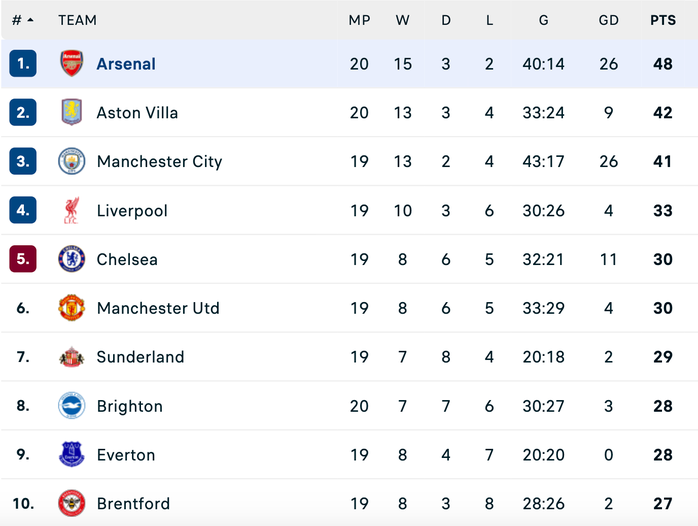Sort table by rank number column
Image resolution: width=698 pixels, height=526 pixels.
click(22, 20)
